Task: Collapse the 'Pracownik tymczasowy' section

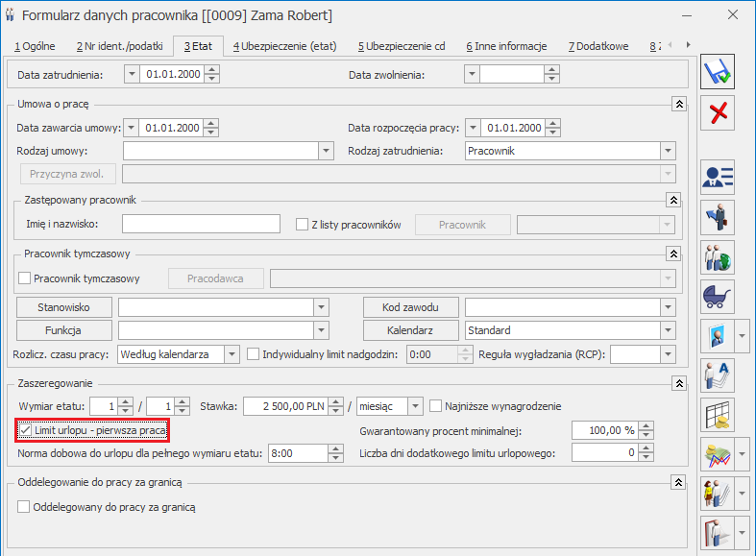Action: [x=673, y=254]
